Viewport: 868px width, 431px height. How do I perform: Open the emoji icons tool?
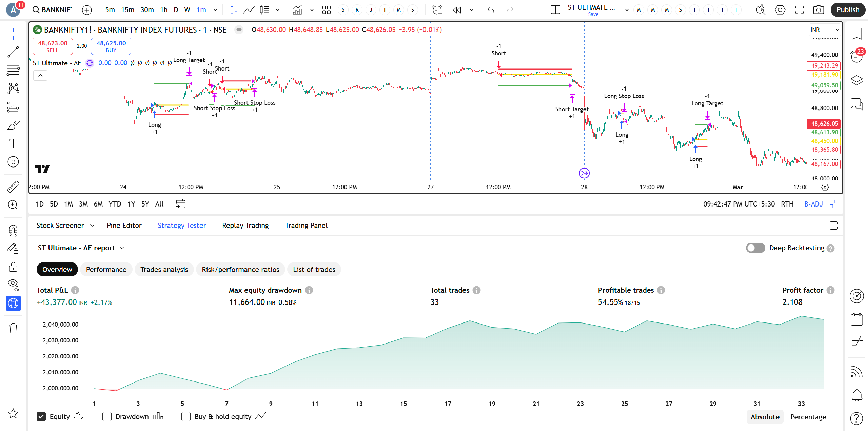pyautogui.click(x=13, y=162)
